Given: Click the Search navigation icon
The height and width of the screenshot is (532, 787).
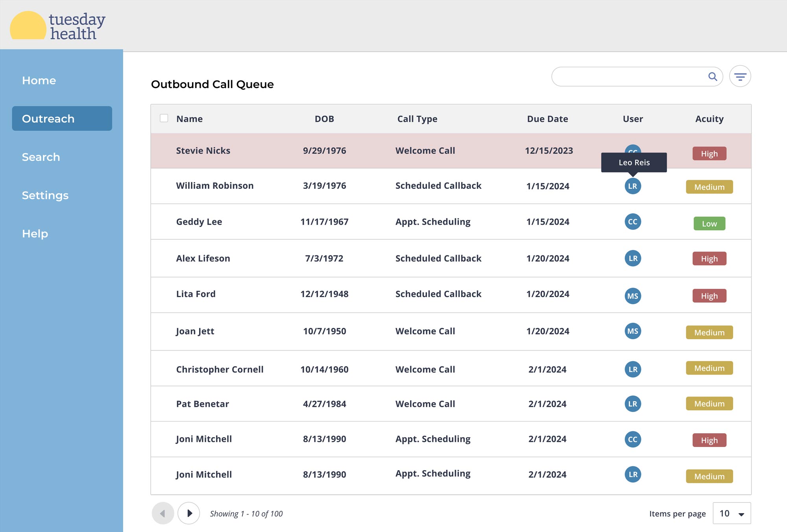Looking at the screenshot, I should [41, 156].
